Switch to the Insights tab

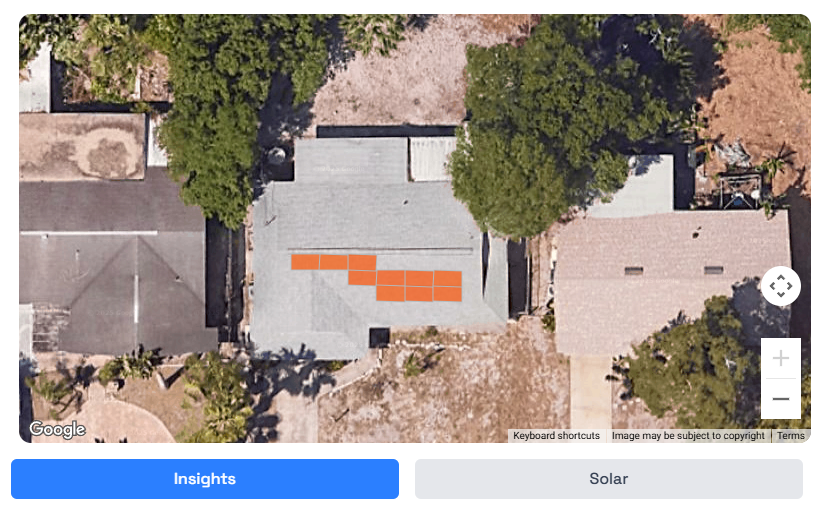[x=204, y=479]
